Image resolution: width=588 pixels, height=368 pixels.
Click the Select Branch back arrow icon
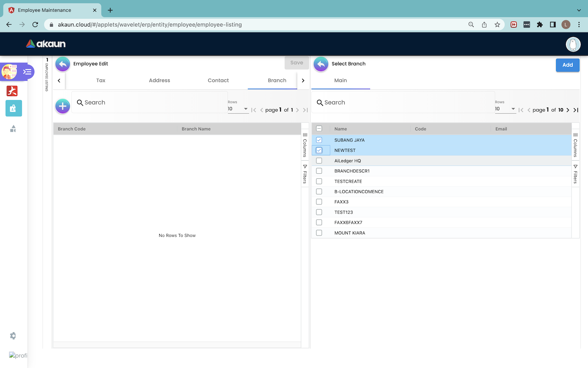pos(321,64)
